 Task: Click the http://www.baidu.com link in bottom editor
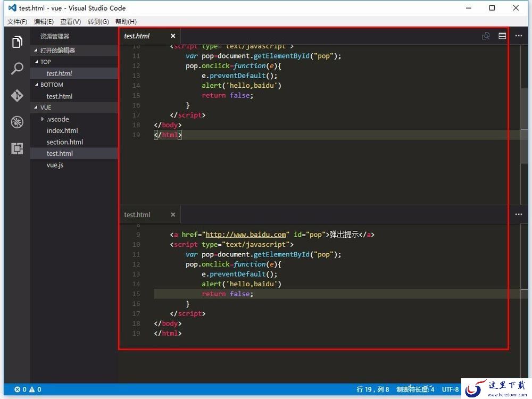click(246, 235)
